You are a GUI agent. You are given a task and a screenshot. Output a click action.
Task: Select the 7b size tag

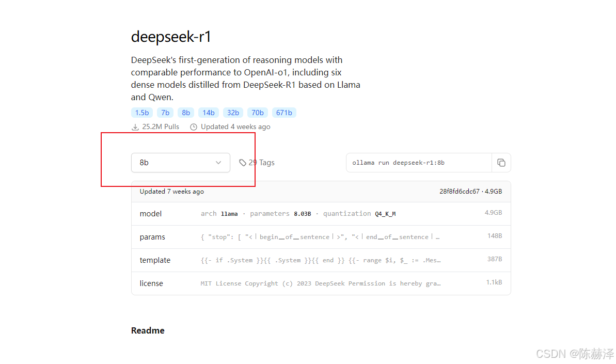coord(165,113)
